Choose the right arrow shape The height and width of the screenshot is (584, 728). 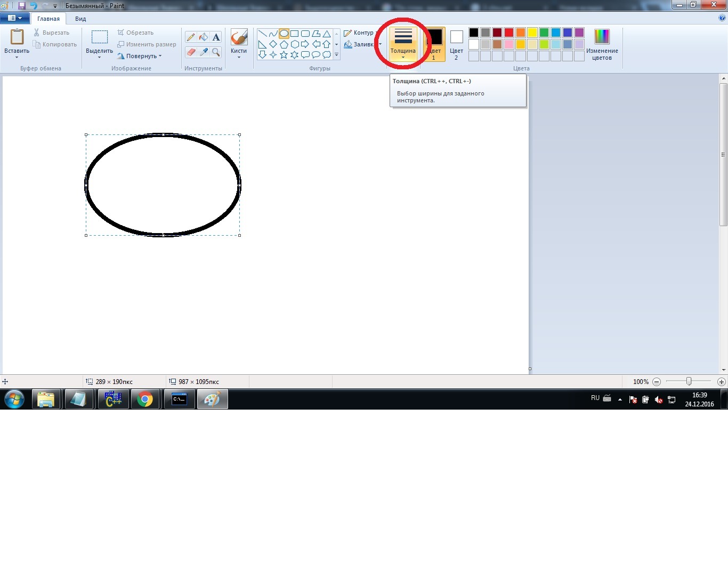click(x=305, y=44)
